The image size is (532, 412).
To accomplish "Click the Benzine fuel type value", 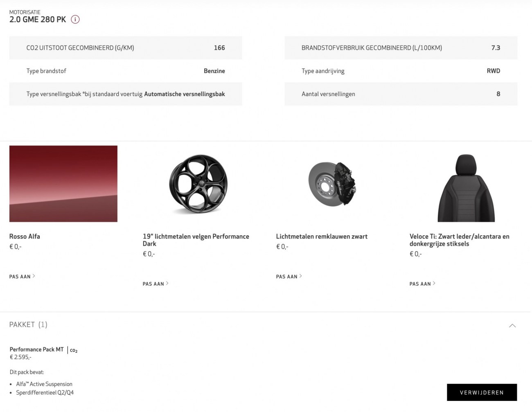I will (x=214, y=71).
